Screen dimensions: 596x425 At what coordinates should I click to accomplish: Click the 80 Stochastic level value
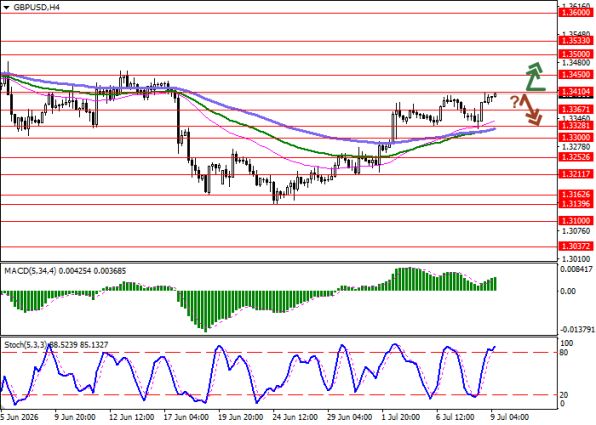[564, 353]
